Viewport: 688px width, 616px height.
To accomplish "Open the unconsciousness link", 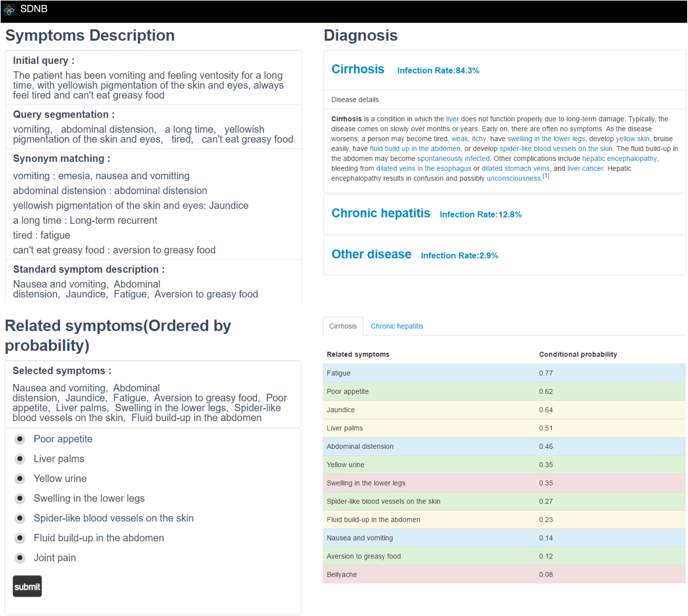I will pyautogui.click(x=514, y=178).
